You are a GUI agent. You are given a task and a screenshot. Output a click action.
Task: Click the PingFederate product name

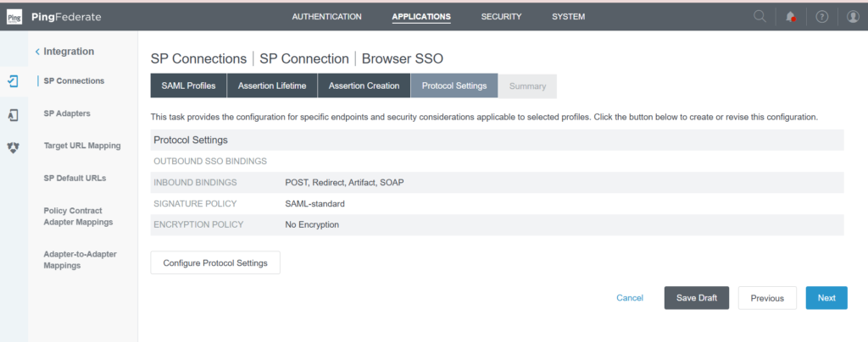point(66,17)
